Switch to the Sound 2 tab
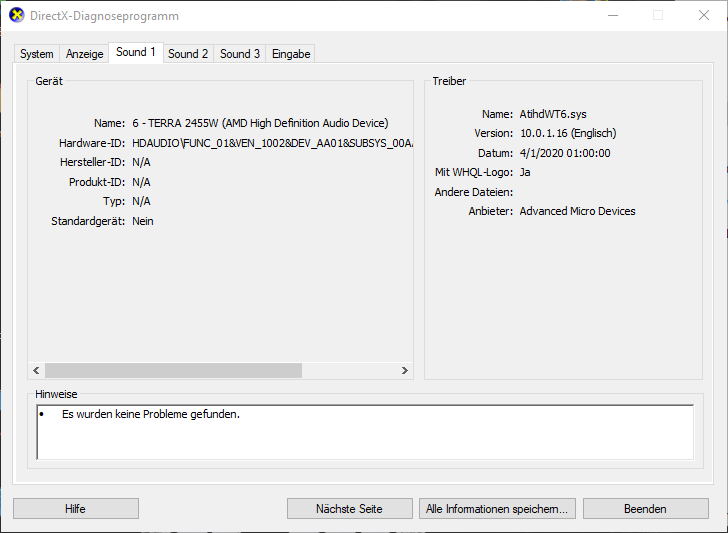 pos(188,54)
